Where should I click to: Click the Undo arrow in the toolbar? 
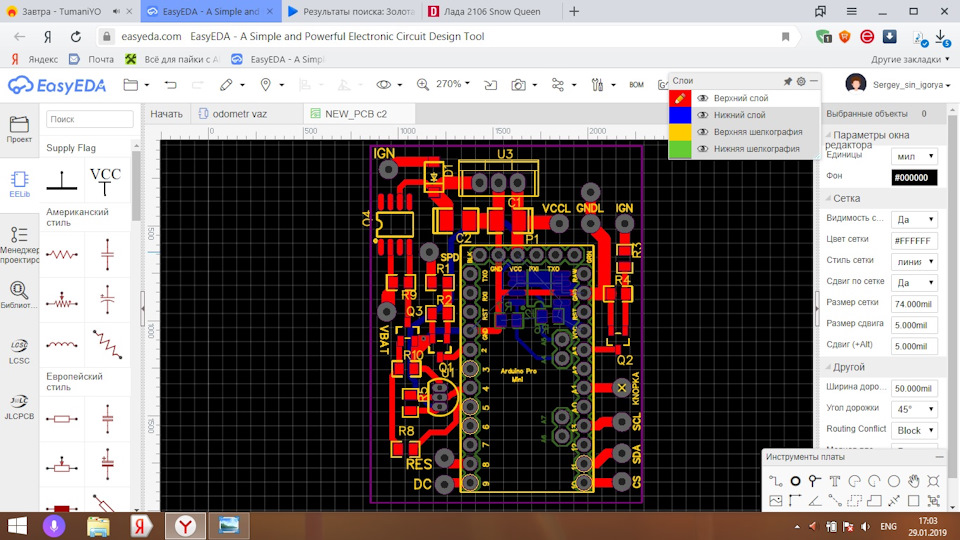tap(170, 85)
